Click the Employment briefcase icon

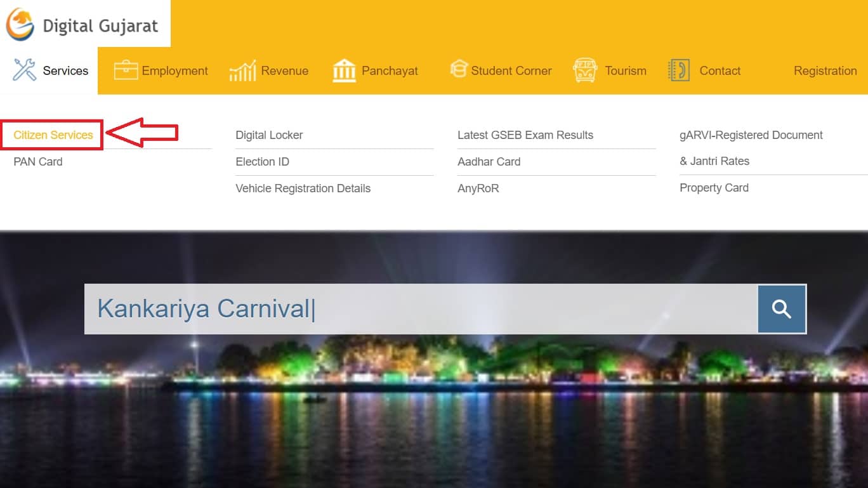tap(126, 70)
